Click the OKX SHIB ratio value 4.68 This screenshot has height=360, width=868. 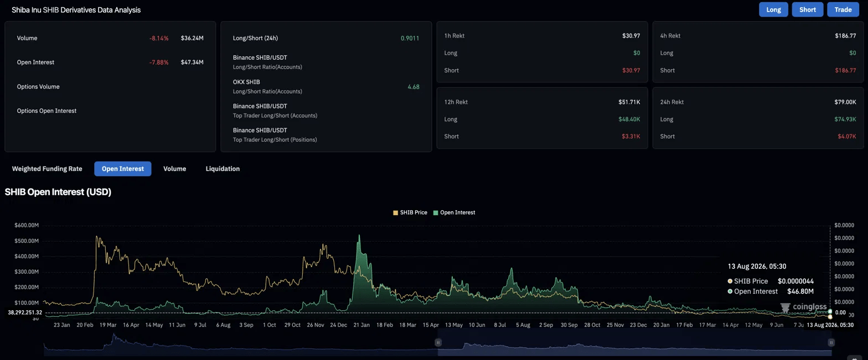coord(414,87)
